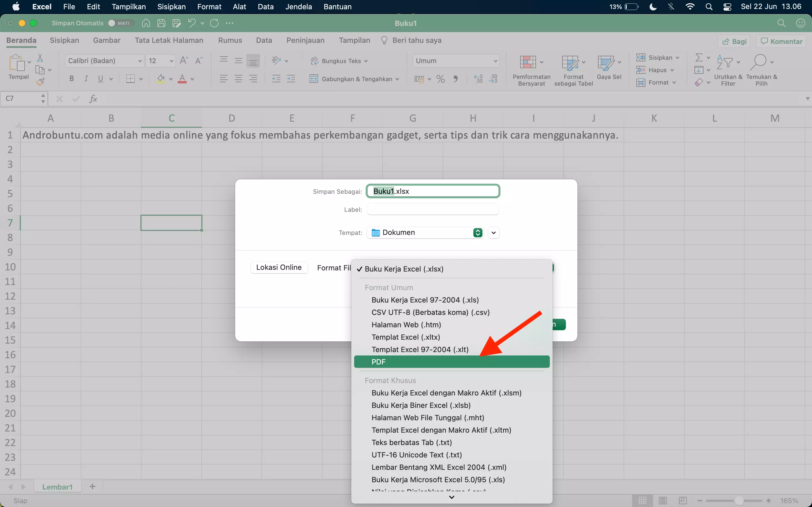812x507 pixels.
Task: Click the Lokasi Online button
Action: [279, 267]
